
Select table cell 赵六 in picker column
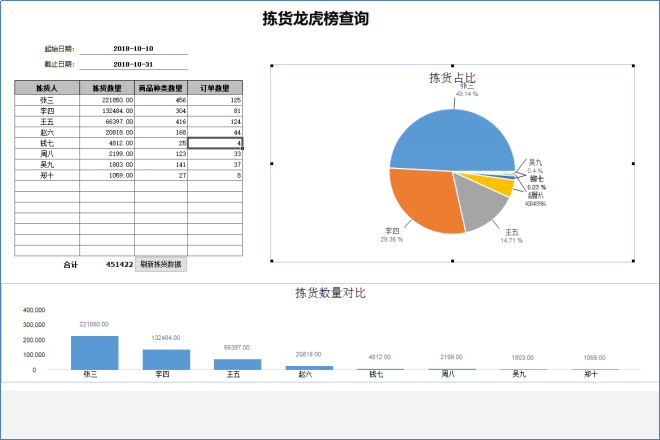[47, 132]
